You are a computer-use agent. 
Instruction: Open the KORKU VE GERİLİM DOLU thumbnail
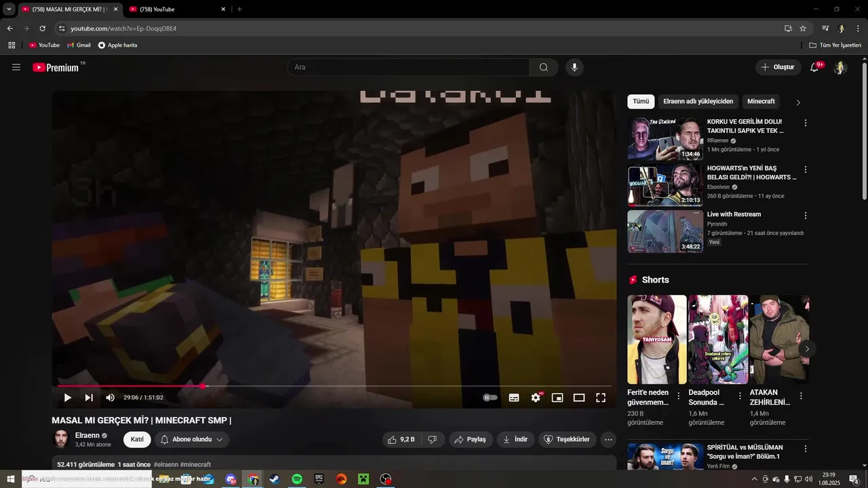pos(665,139)
